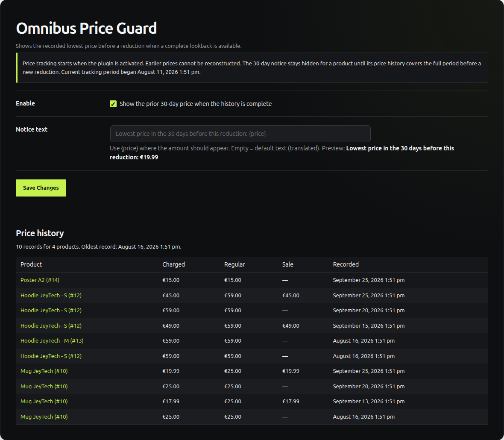Click the Sale column header
The width and height of the screenshot is (504, 440).
288,264
